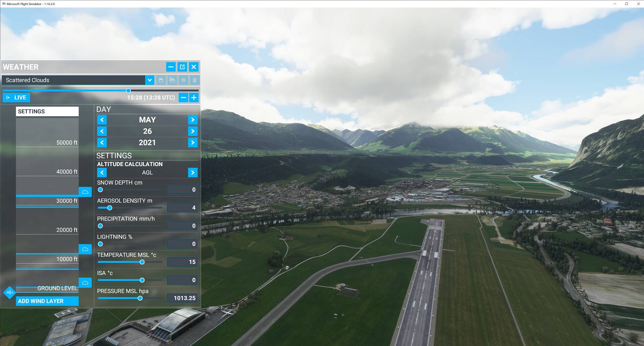Click the Temperature MSL value field

(x=182, y=262)
